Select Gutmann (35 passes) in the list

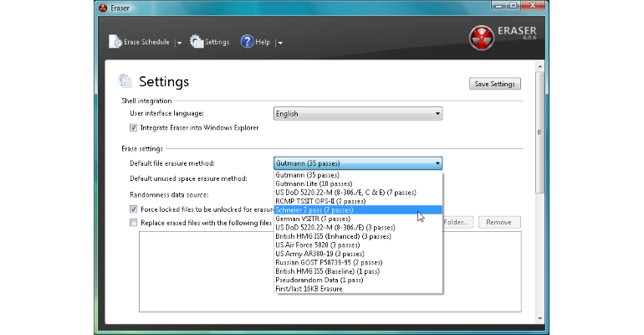[x=358, y=175]
